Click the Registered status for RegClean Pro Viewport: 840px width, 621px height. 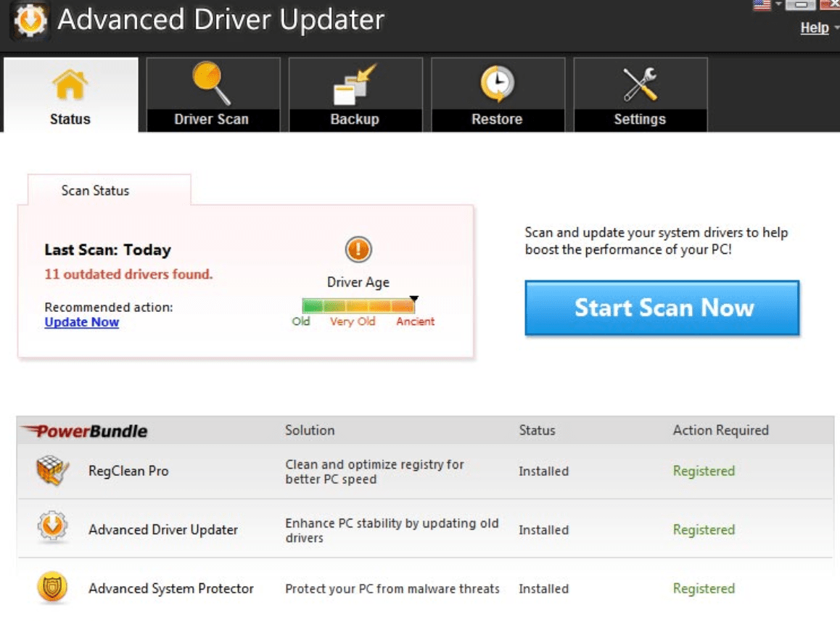[703, 471]
